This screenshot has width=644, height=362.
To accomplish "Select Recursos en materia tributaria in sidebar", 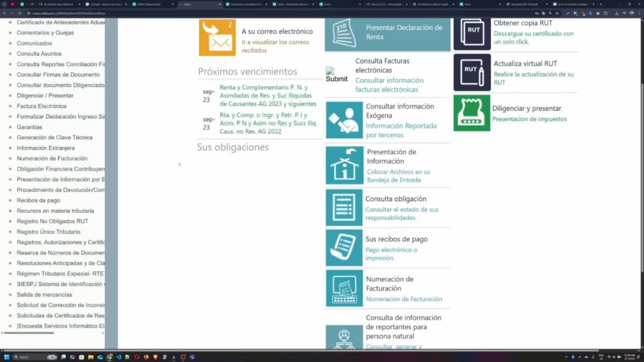I will [x=55, y=211].
